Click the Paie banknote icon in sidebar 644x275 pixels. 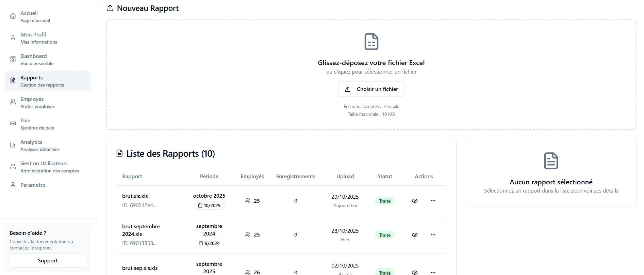click(x=13, y=123)
